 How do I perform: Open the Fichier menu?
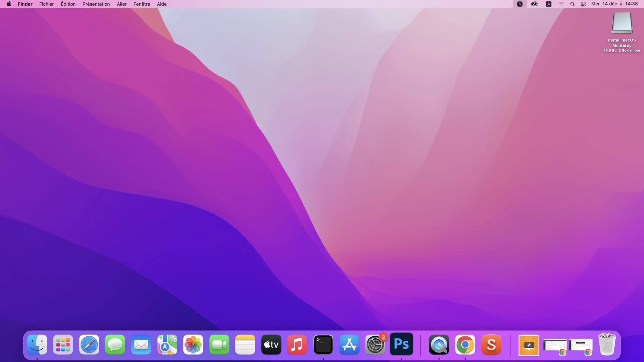pos(47,4)
